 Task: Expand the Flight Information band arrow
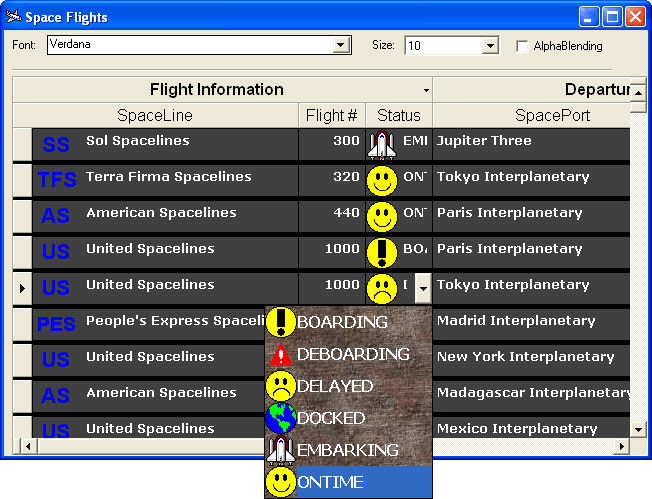(426, 90)
